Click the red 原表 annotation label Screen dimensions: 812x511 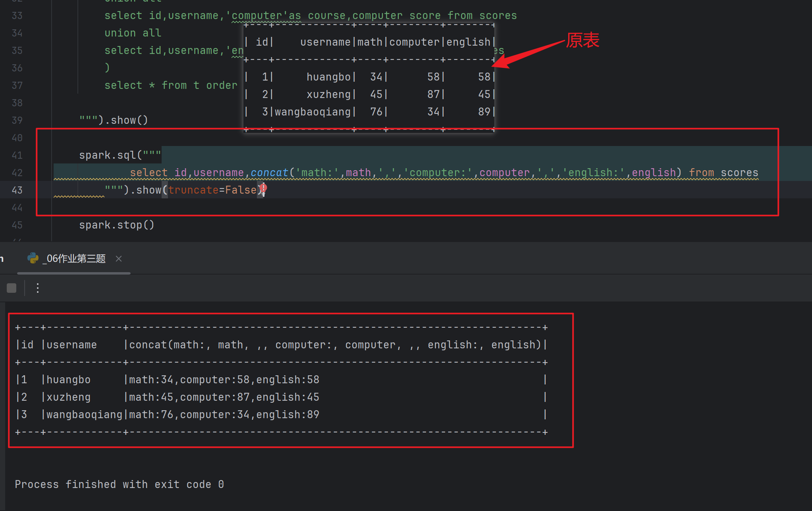(582, 40)
